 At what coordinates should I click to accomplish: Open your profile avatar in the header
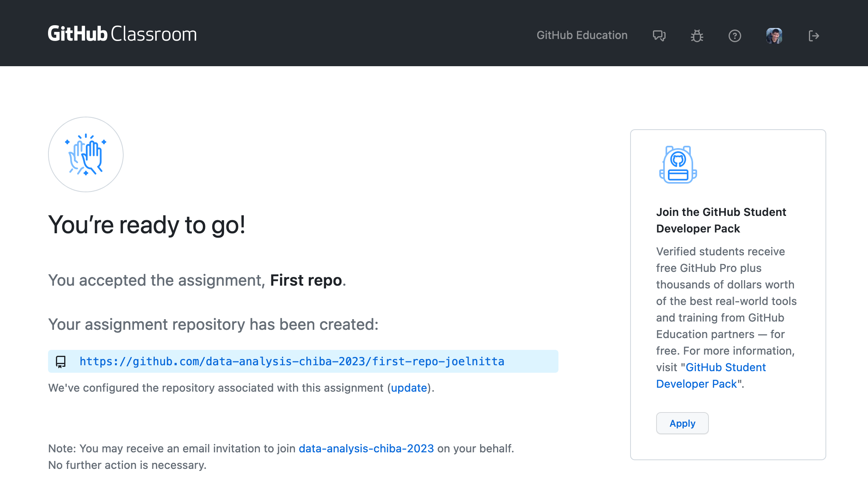774,35
